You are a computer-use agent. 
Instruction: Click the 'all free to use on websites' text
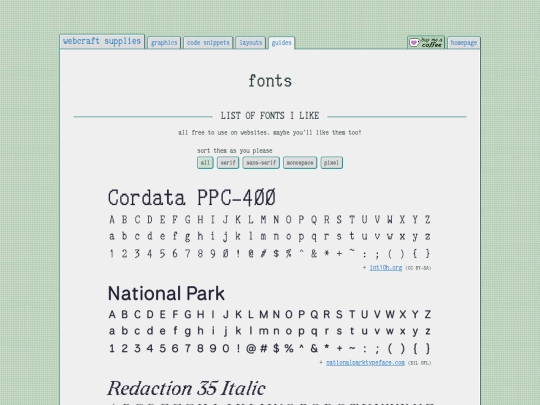(x=270, y=132)
